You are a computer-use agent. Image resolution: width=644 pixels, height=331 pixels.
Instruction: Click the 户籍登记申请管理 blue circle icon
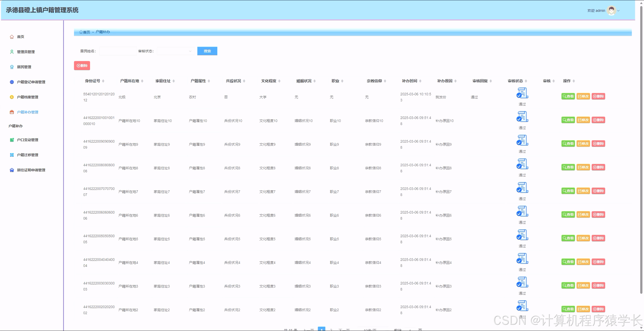[x=12, y=82]
